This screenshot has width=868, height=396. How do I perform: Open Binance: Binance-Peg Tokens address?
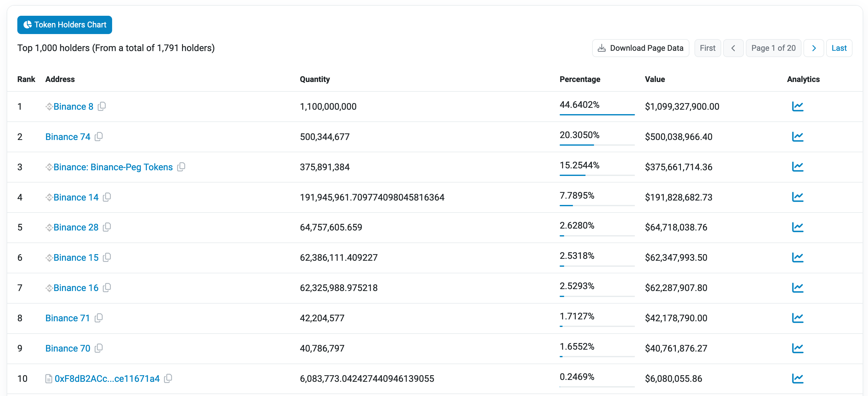(x=113, y=167)
